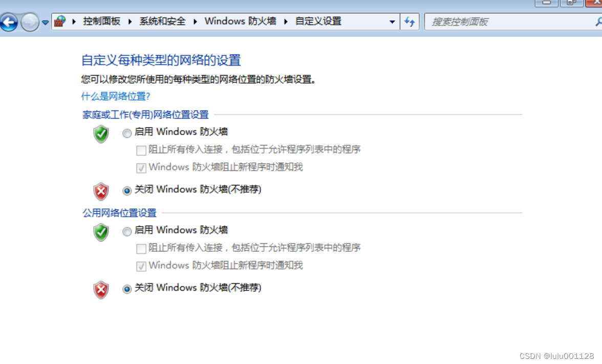Go to 控制面板 breadcrumb

pos(102,21)
